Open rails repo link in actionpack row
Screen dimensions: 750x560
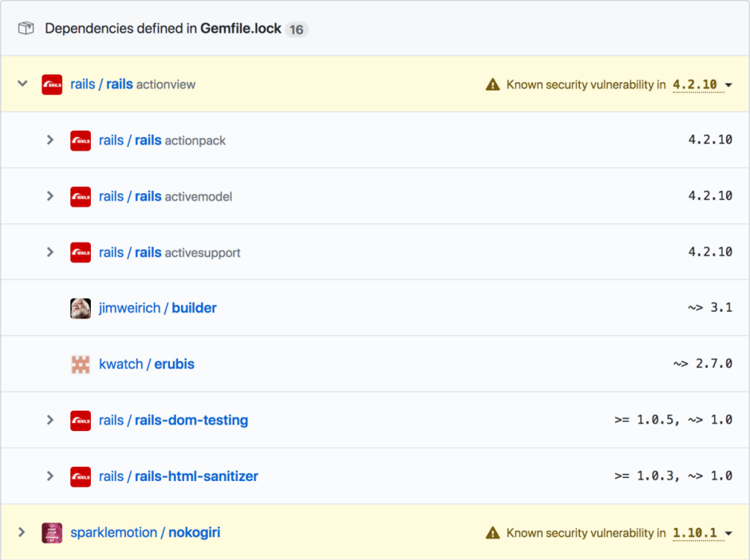click(x=148, y=140)
